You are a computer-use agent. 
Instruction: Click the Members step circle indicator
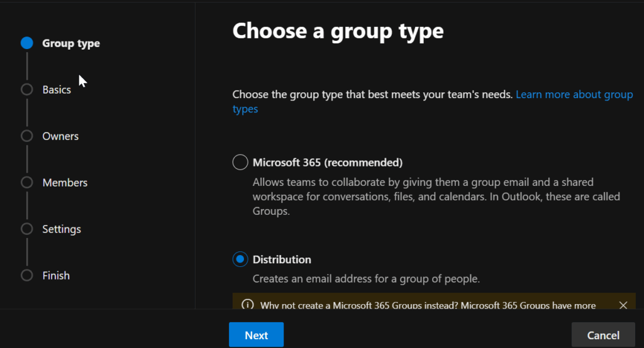(x=26, y=183)
